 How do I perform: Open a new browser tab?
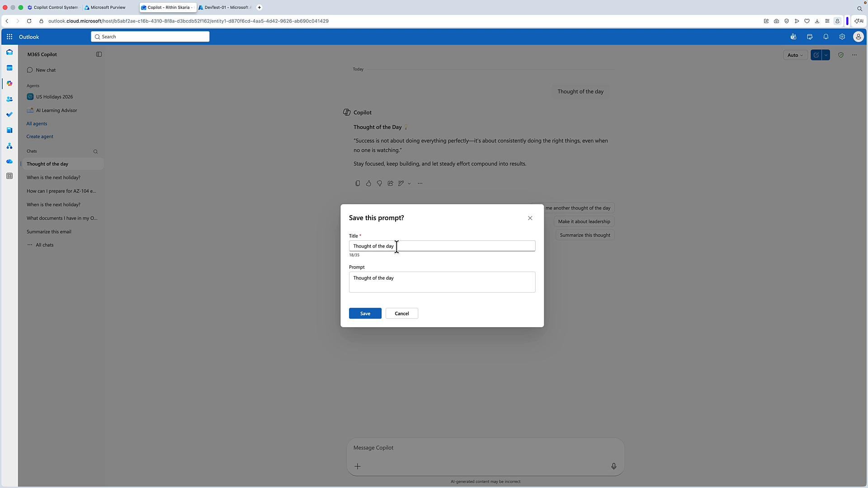coord(259,8)
